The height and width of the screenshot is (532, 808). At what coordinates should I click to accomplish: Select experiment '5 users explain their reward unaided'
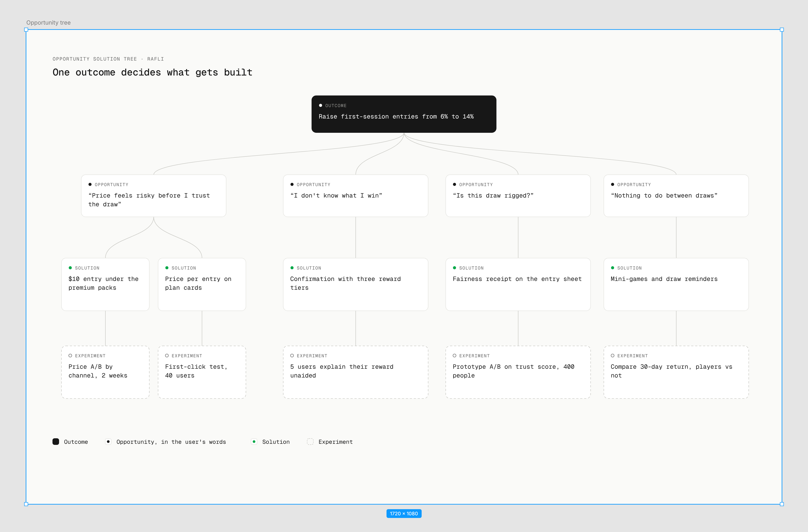click(x=355, y=372)
